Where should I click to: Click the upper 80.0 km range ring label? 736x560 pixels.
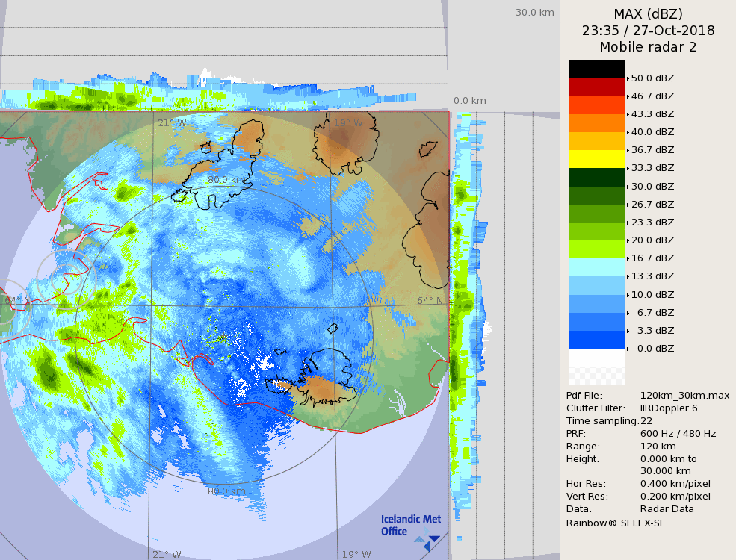click(226, 180)
